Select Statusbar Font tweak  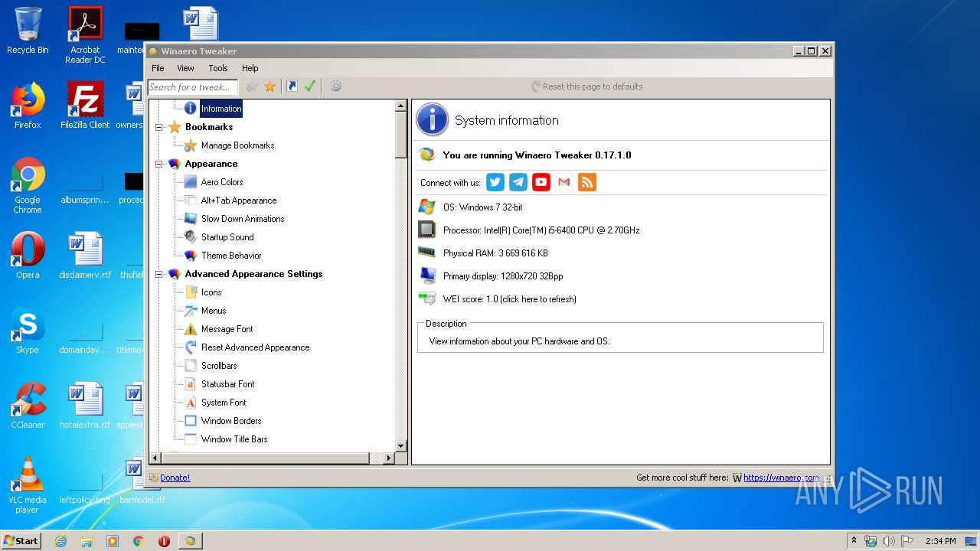[228, 384]
